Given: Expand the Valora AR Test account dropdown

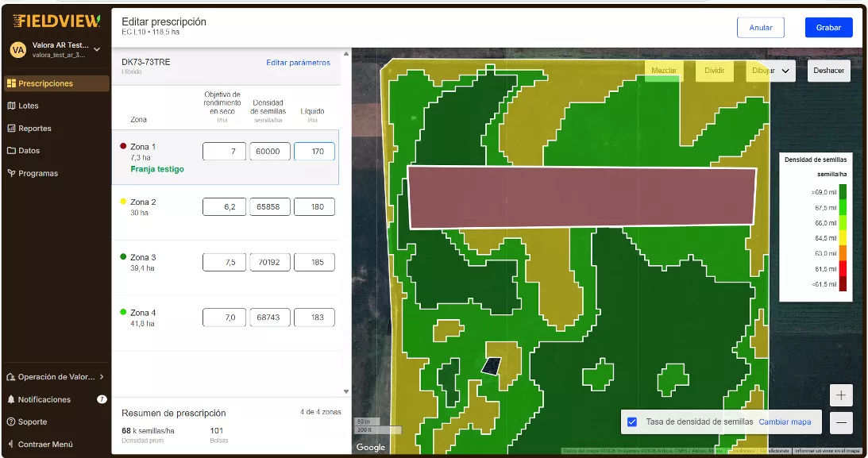Looking at the screenshot, I should click(97, 49).
